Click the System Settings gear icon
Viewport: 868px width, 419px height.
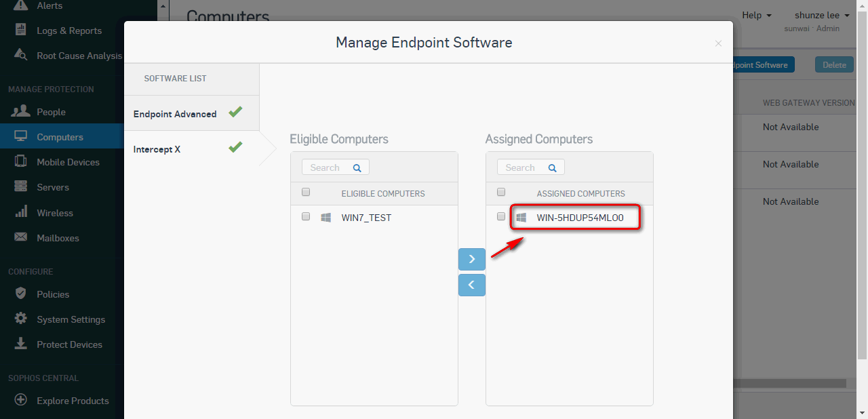click(x=21, y=319)
